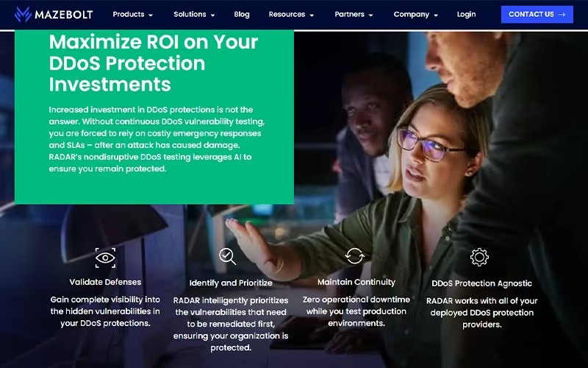Screen dimensions: 588x368
Task: Expand the Partners dropdown arrow
Action: [x=371, y=15]
